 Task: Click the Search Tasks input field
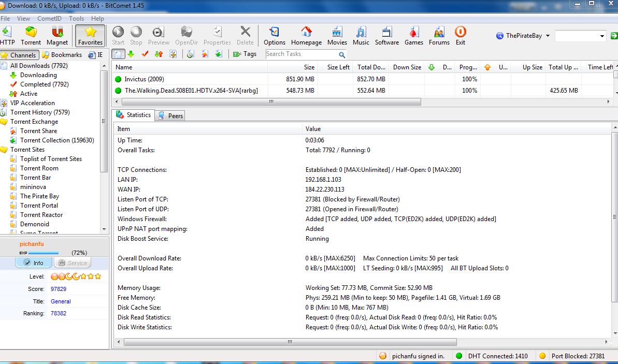301,54
